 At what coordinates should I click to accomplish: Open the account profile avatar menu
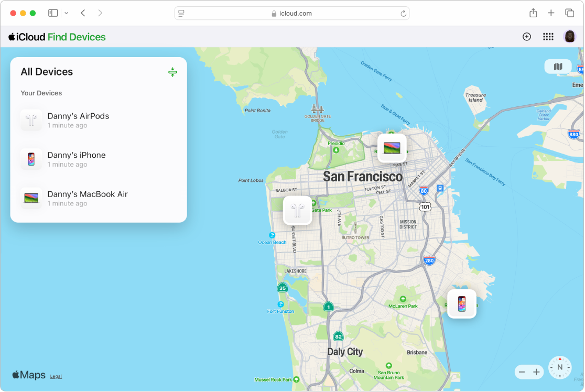coord(570,37)
